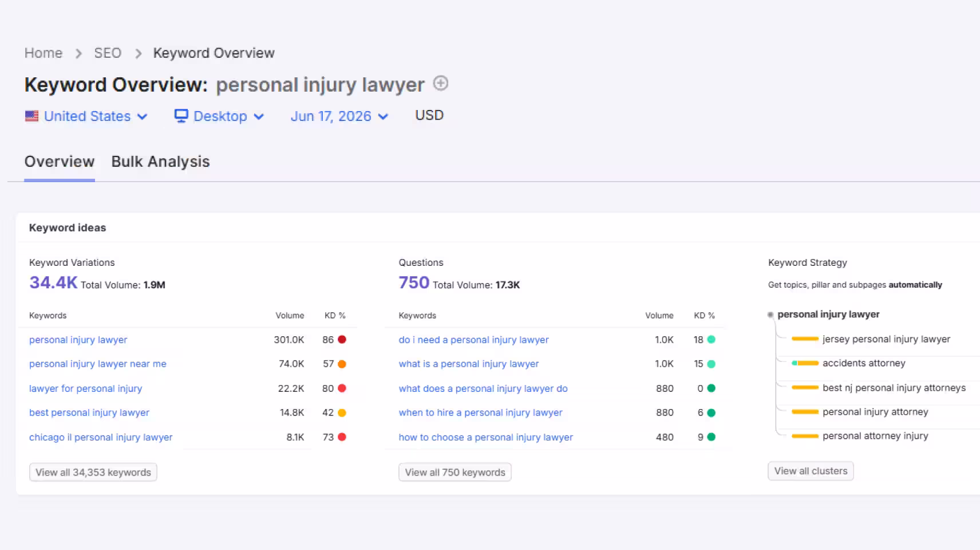Click the 34.4K keyword variations count

(x=53, y=282)
